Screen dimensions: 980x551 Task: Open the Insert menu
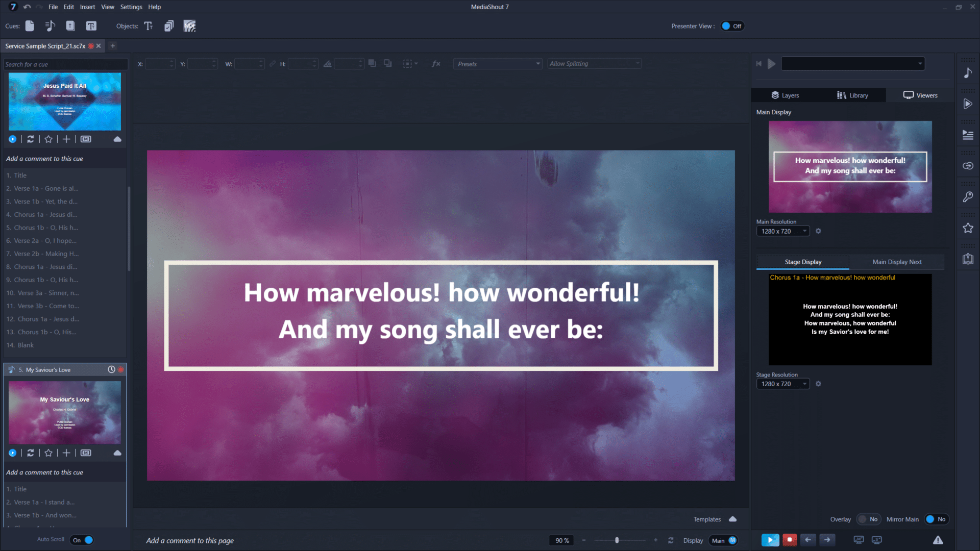tap(87, 7)
